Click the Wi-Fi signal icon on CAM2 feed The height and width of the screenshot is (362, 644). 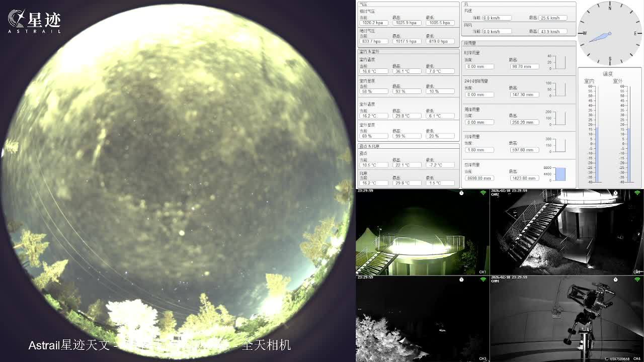(x=637, y=193)
